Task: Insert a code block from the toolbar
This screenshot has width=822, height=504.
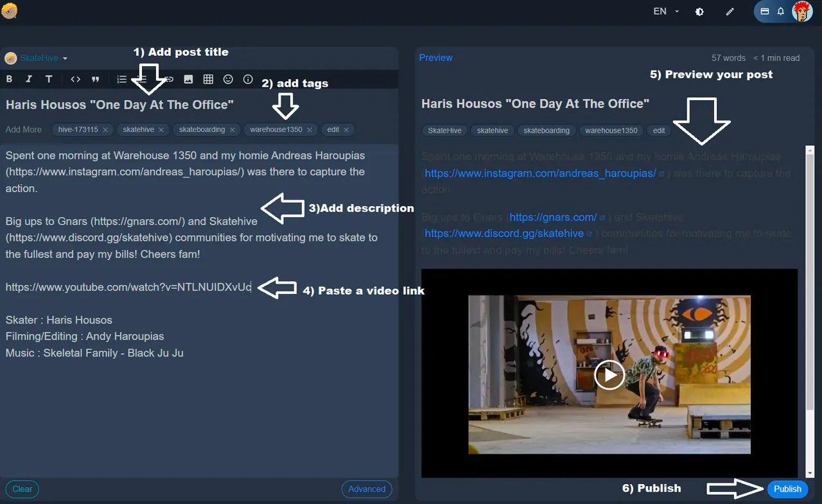Action: click(x=76, y=79)
